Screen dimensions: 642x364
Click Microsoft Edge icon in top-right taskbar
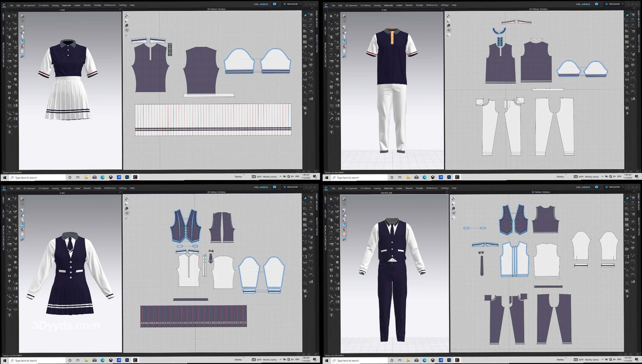pos(425,177)
